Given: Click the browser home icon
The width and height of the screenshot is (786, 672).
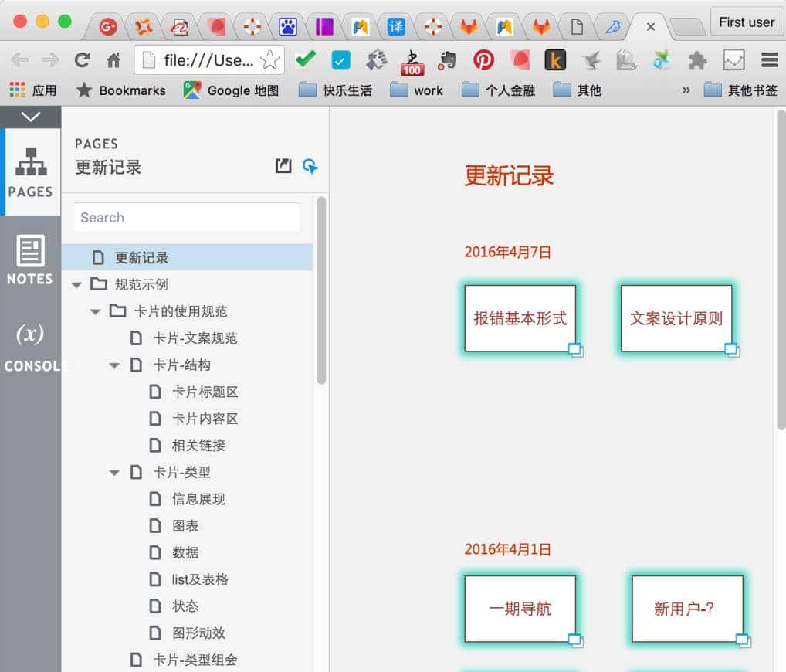Looking at the screenshot, I should point(113,59).
